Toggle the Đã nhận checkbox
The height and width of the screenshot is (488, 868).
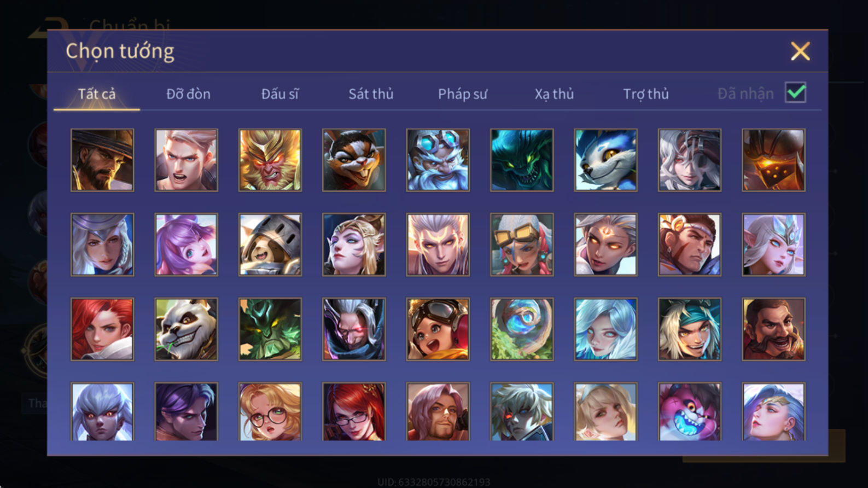click(x=796, y=92)
